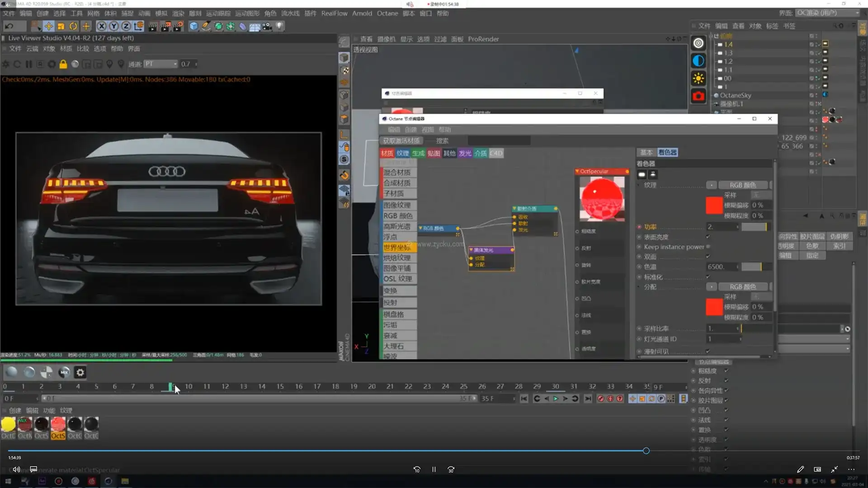The height and width of the screenshot is (488, 868).
Task: Toggle the 表面亮度 checkbox
Action: point(708,237)
